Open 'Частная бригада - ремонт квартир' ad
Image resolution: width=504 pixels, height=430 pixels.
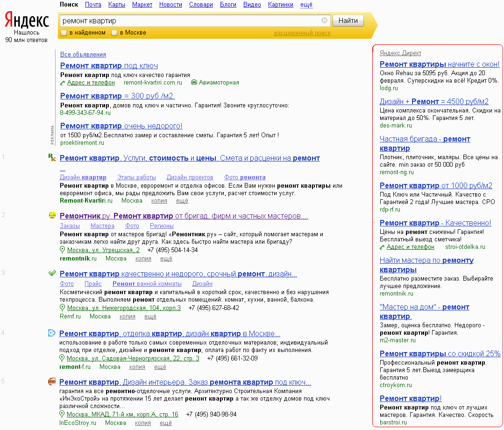click(425, 143)
